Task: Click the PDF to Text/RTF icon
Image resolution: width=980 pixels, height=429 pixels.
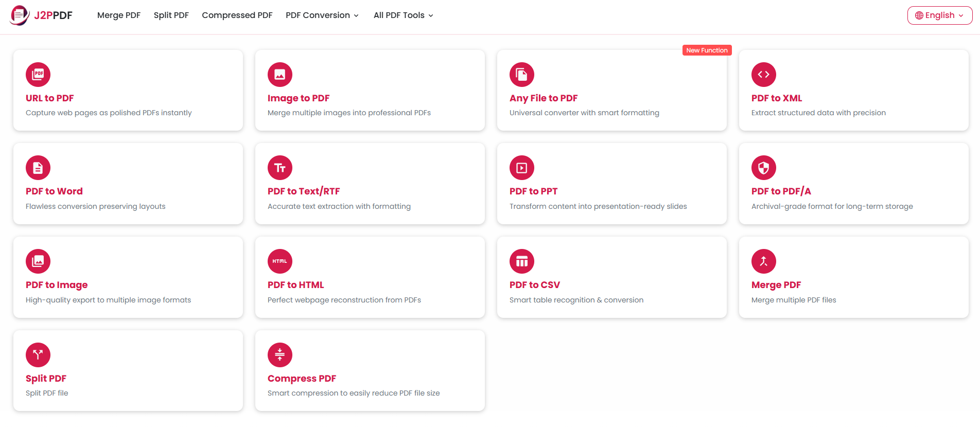Action: pyautogui.click(x=280, y=168)
